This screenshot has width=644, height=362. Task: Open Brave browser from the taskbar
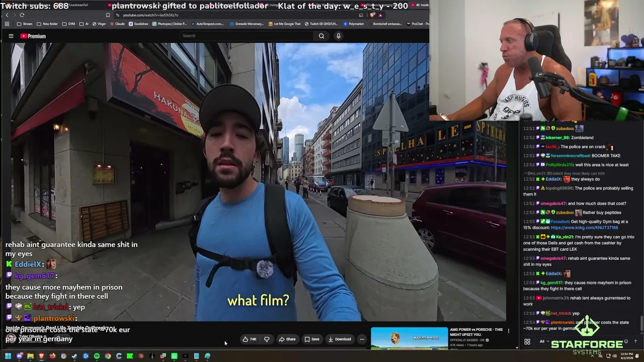(x=41, y=356)
